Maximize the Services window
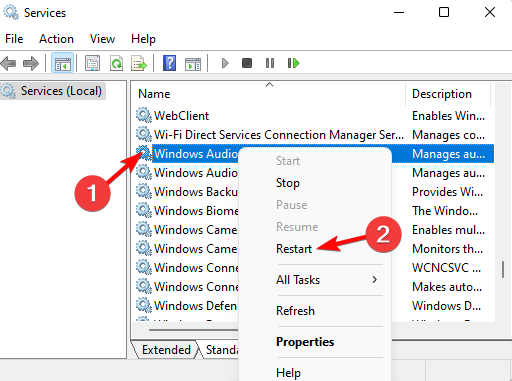 pos(444,13)
